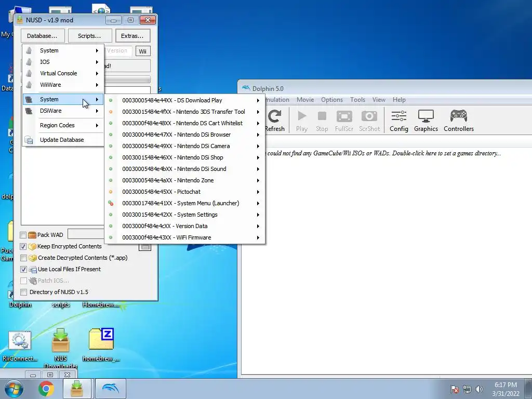The height and width of the screenshot is (399, 532).
Task: Open Google Chrome from the taskbar
Action: (46, 389)
